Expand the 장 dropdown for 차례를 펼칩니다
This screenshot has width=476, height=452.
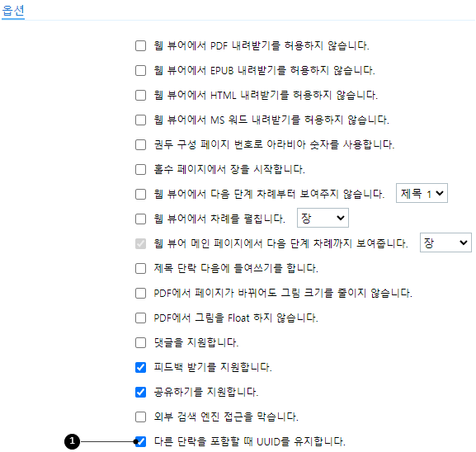click(x=323, y=218)
